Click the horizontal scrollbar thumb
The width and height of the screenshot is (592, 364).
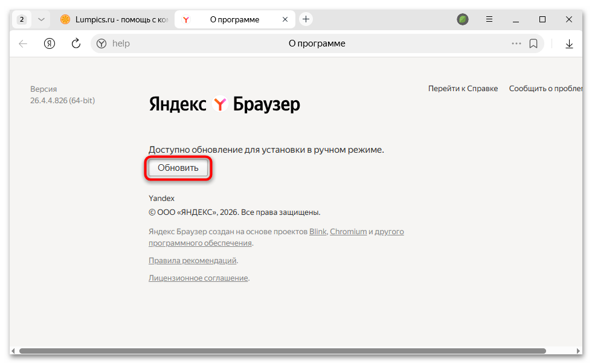[x=283, y=351]
